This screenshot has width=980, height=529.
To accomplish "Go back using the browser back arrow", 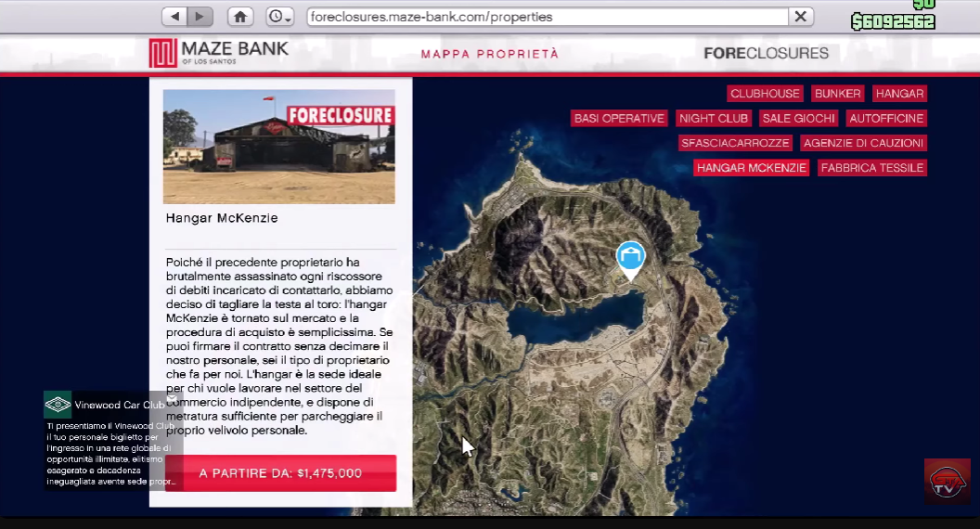I will 175,17.
